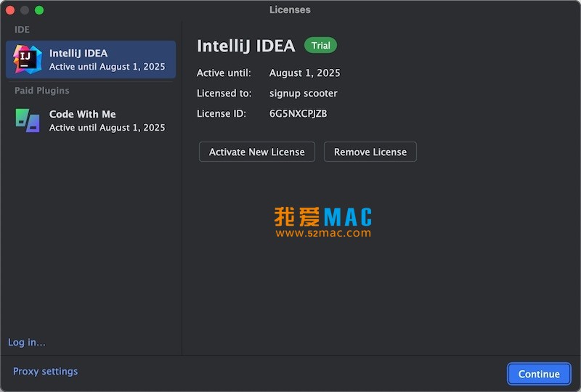Click the Activate New License button
Viewport: 581px width, 392px height.
(257, 152)
